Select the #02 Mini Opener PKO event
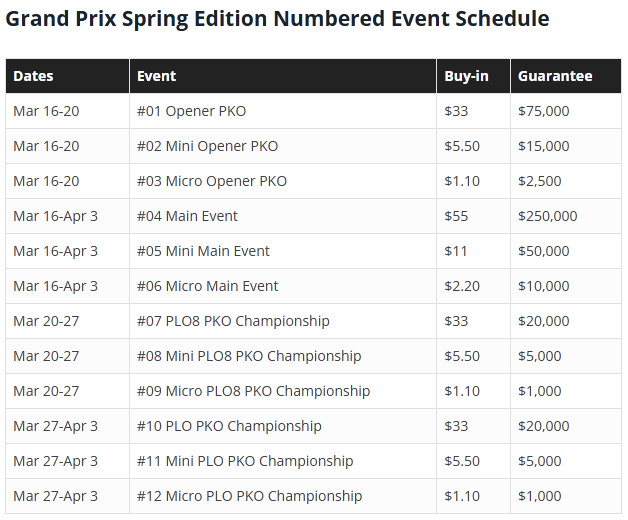The height and width of the screenshot is (520, 628). coord(207,146)
